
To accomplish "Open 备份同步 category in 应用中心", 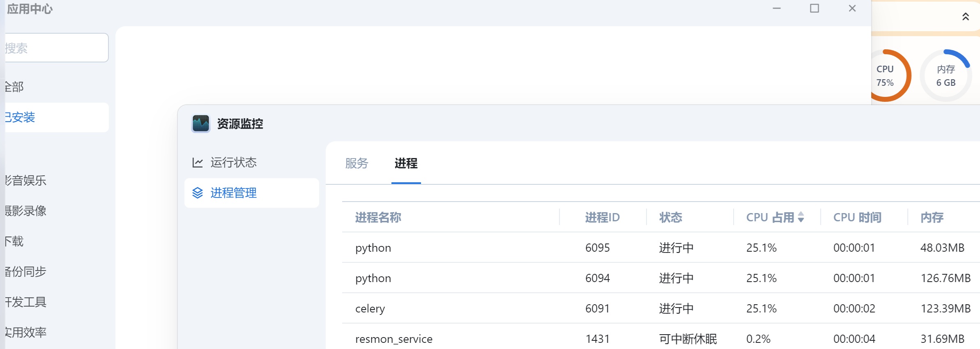I will coord(25,271).
